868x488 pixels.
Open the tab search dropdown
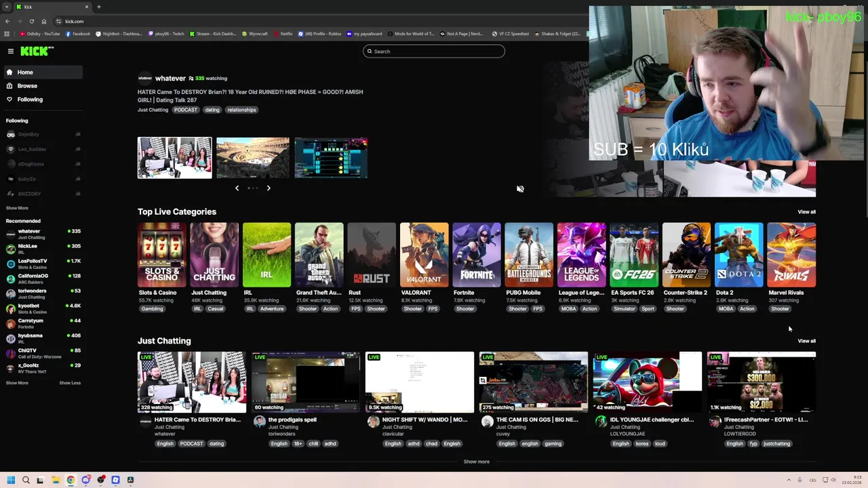point(6,7)
